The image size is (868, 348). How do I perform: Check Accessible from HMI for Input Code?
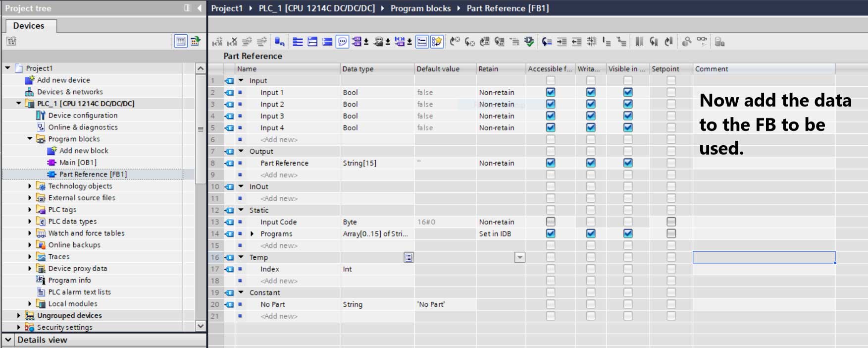click(551, 222)
